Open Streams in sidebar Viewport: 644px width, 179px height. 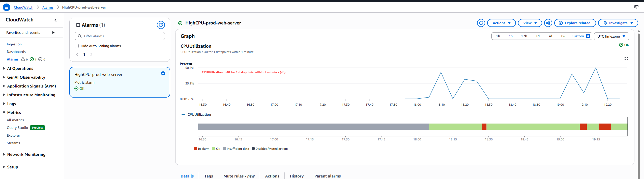click(13, 143)
